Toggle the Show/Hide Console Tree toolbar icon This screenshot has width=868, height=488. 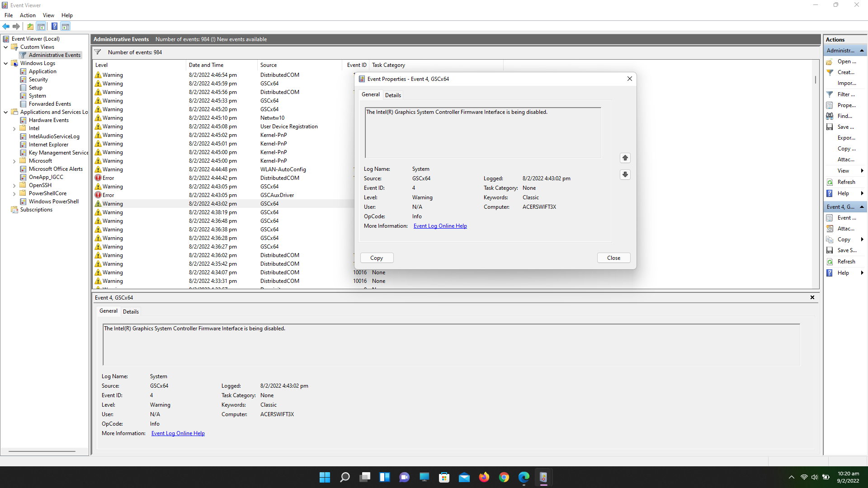coord(41,26)
